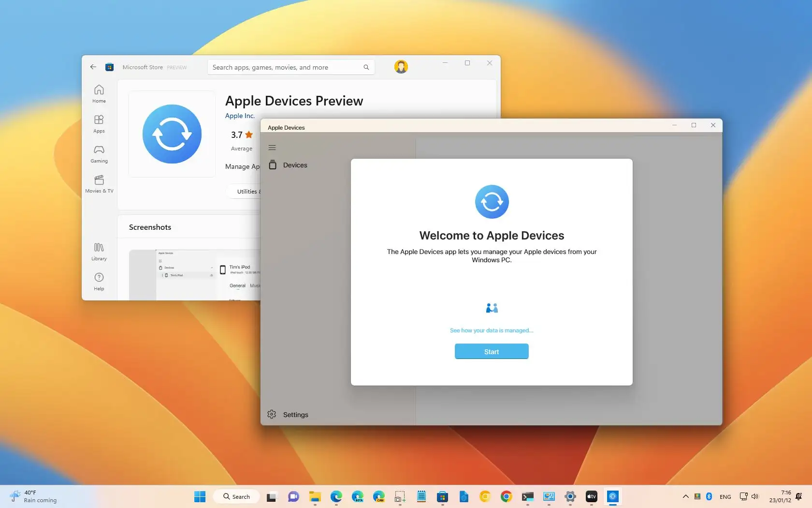
Task: Click the Apple Inc. developer link
Action: pyautogui.click(x=239, y=116)
